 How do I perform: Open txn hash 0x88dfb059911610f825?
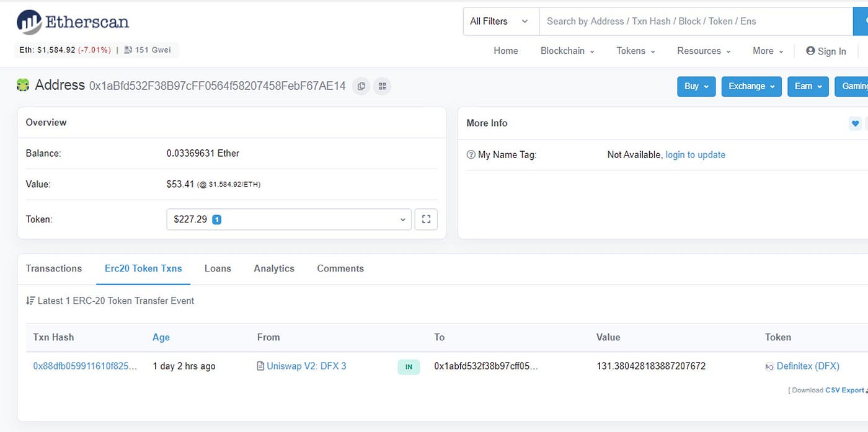coord(85,366)
